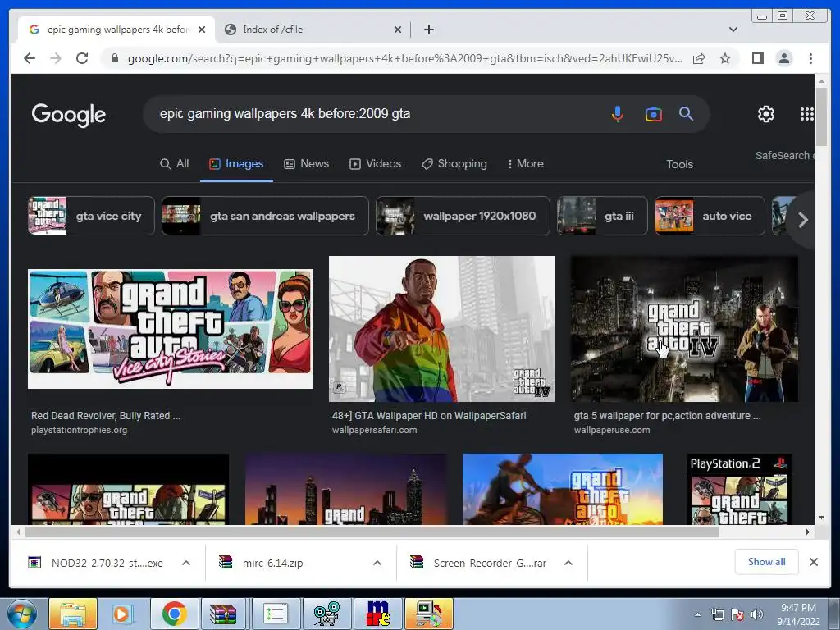Open the search Tools options

point(679,164)
